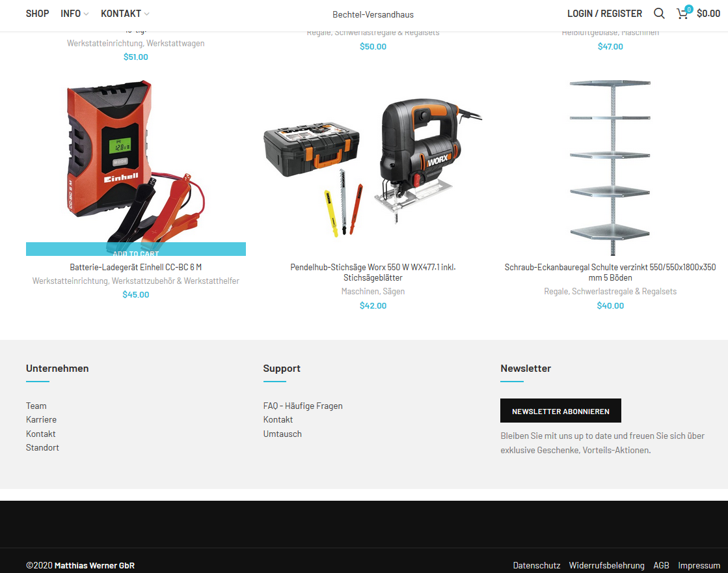728x573 pixels.
Task: Click the Unternehmen footer heading
Action: pos(57,369)
